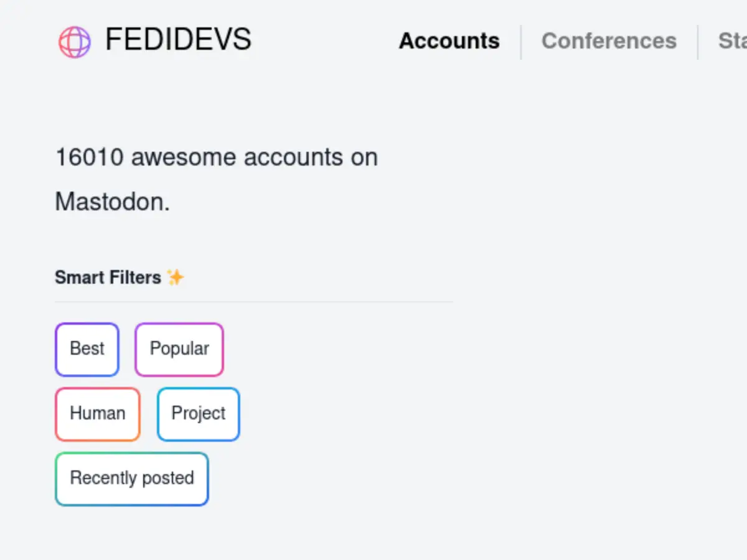Click the sparkle icon beside Smart Filters
The image size is (747, 560).
coord(176,276)
